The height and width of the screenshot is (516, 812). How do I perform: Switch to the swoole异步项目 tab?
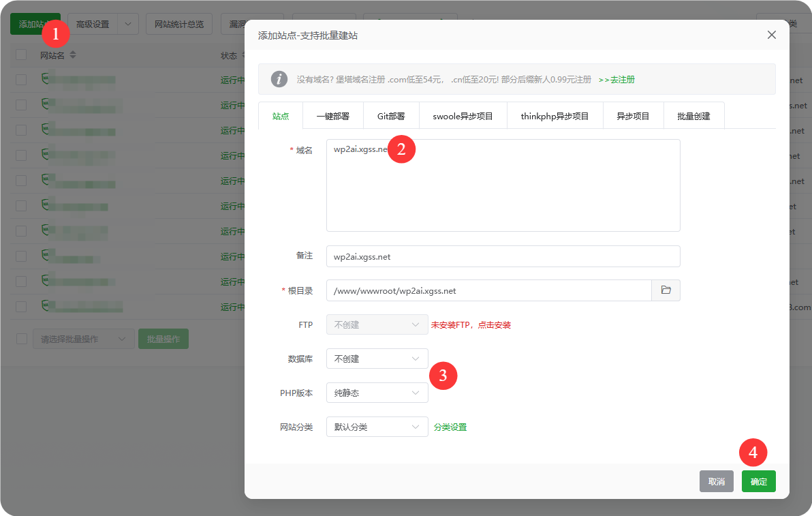tap(463, 115)
